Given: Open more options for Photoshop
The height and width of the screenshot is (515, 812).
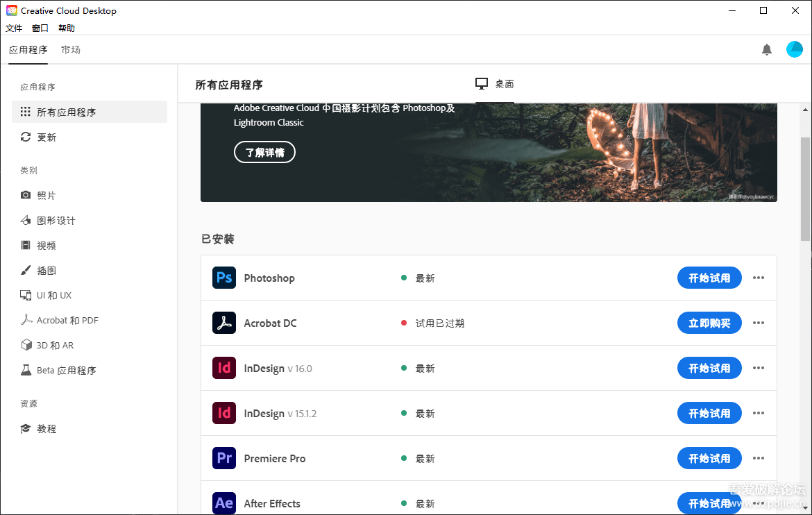Looking at the screenshot, I should pos(758,278).
